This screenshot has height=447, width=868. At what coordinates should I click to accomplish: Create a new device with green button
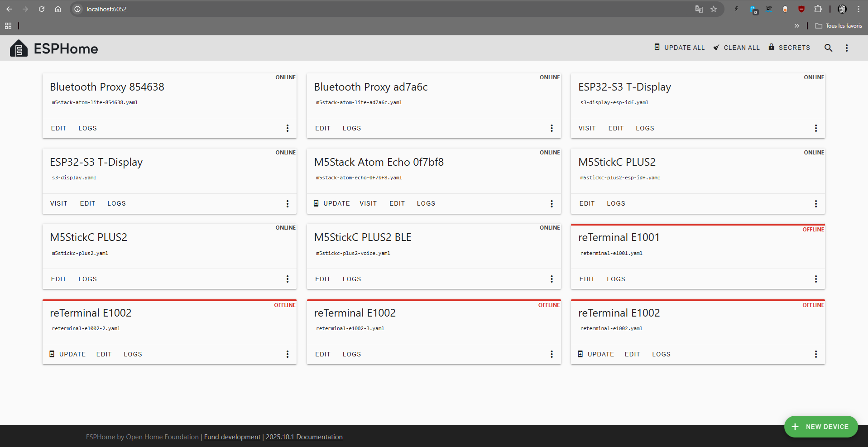(x=820, y=427)
